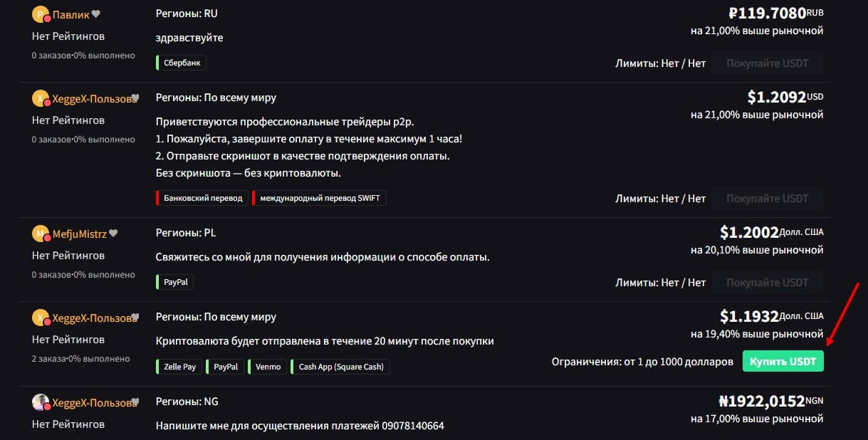The width and height of the screenshot is (868, 440).
Task: Click the heart on the NGN offer seller
Action: 135,402
